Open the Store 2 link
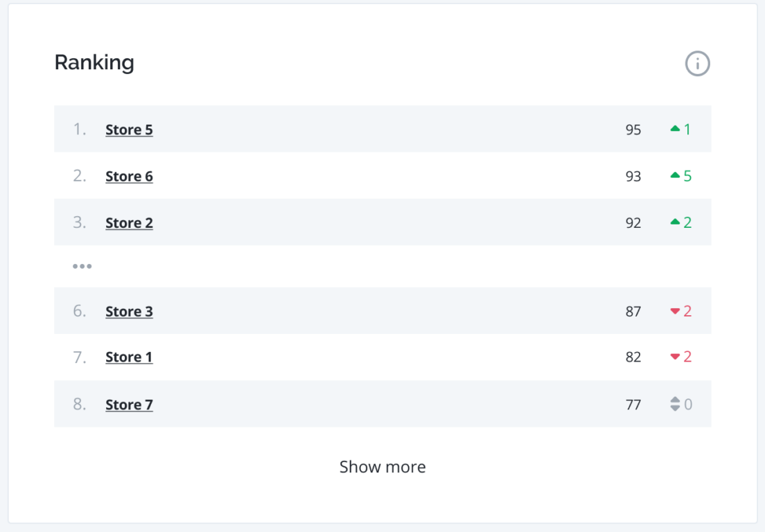 130,223
